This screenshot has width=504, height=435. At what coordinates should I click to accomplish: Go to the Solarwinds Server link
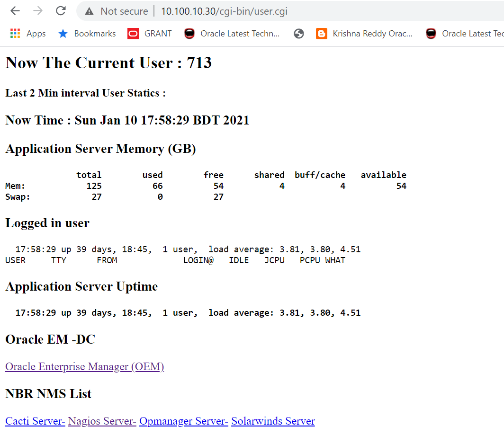coord(273,421)
